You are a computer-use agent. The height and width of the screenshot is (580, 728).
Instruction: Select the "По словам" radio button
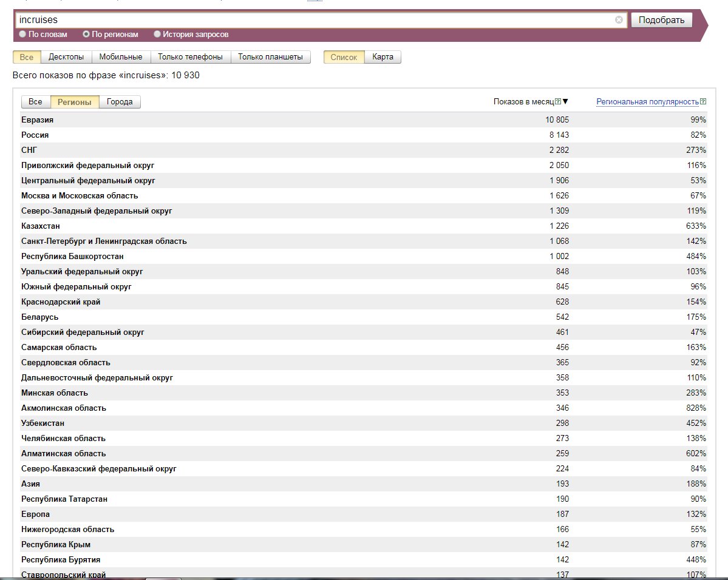[22, 35]
